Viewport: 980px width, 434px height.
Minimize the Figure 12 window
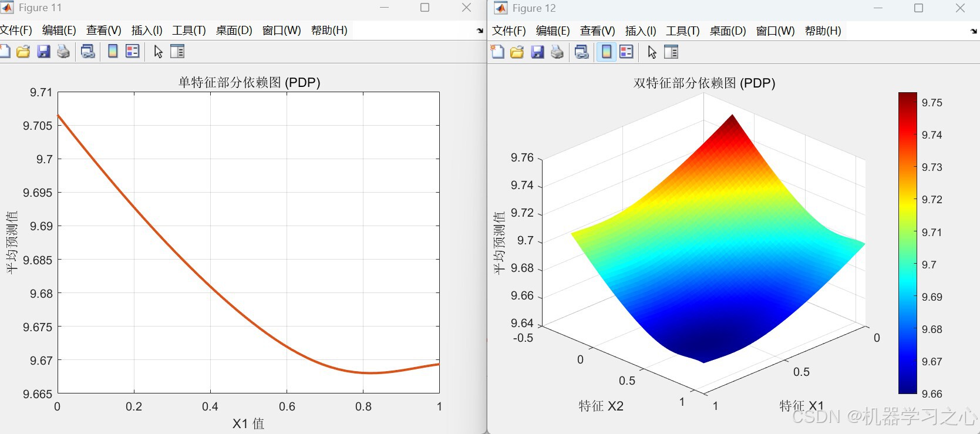(878, 8)
